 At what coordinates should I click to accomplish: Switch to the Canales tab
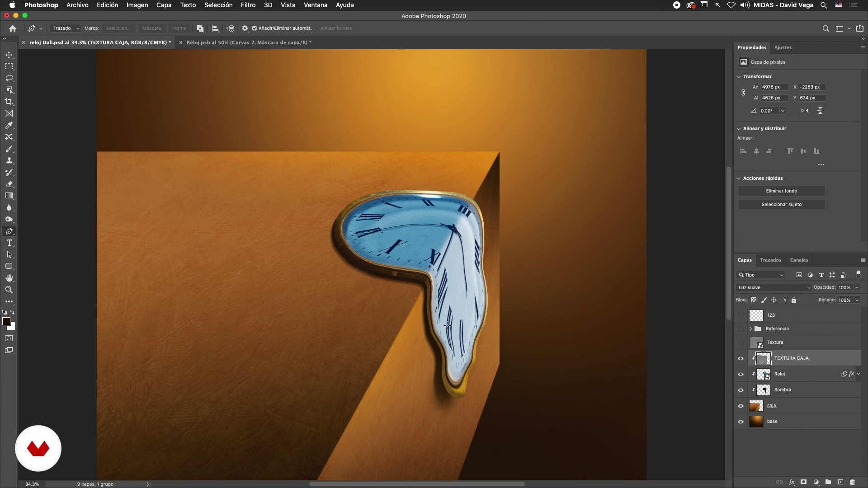tap(799, 260)
